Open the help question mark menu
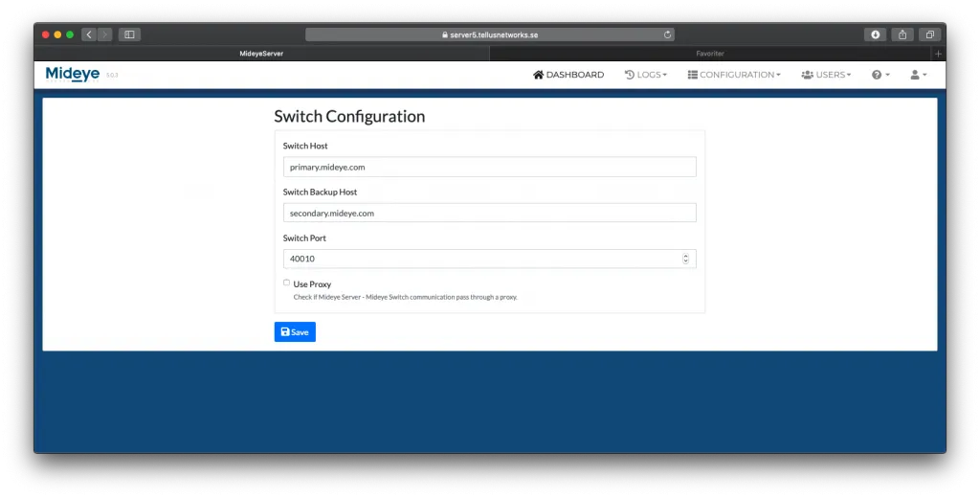The height and width of the screenshot is (498, 980). pos(880,75)
